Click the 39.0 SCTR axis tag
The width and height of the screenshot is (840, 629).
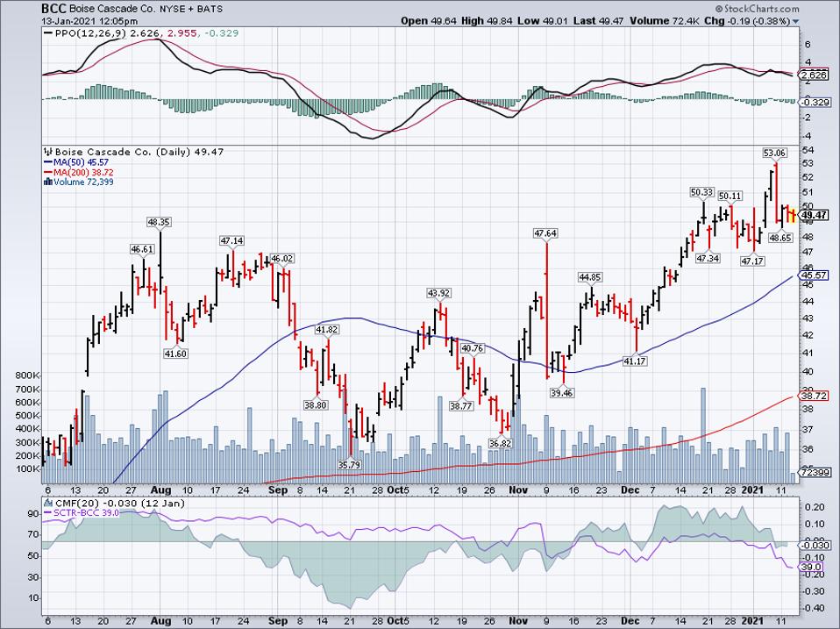point(811,567)
